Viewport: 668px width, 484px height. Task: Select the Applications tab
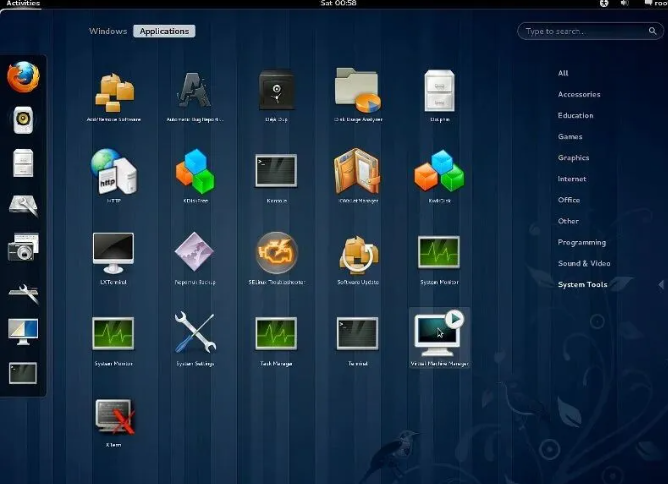pos(164,31)
